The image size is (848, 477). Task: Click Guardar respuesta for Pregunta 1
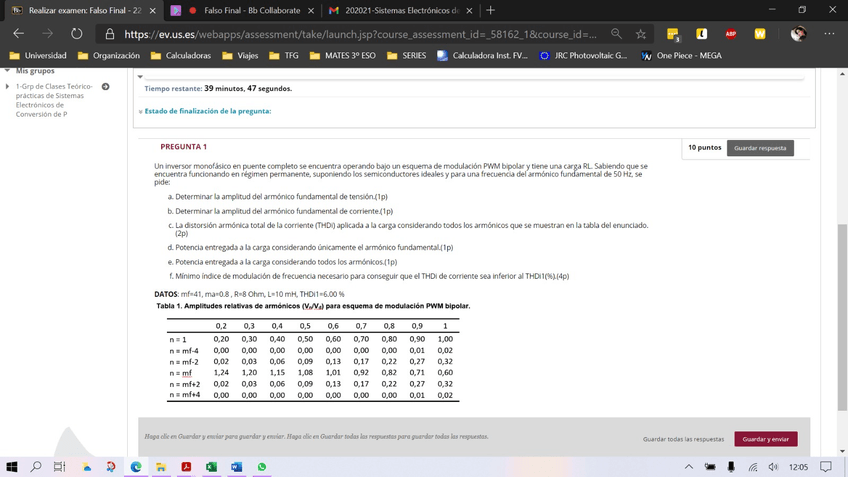coord(760,148)
